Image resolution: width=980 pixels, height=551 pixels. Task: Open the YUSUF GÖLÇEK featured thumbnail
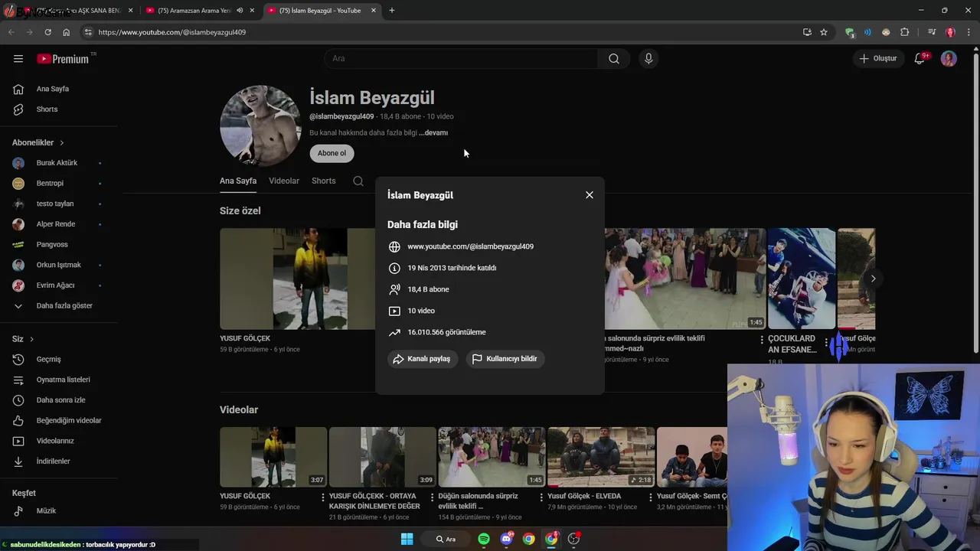coord(297,279)
